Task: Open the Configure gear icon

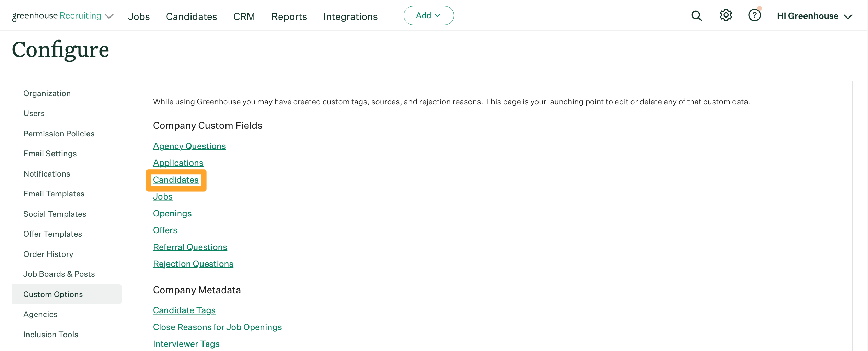Action: click(726, 15)
